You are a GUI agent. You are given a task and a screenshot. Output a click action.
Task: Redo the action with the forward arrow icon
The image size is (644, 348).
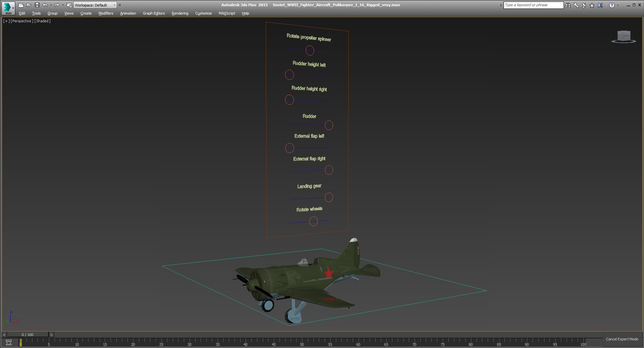57,5
